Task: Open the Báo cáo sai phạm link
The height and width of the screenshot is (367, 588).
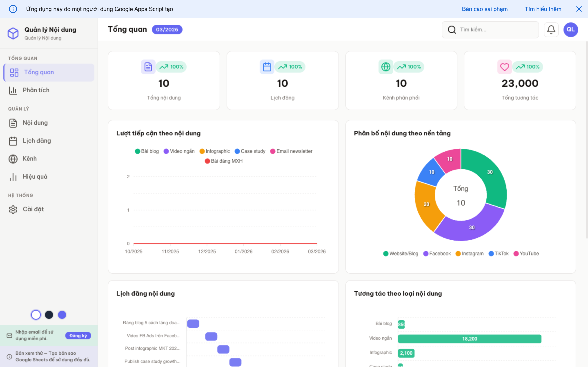Action: pyautogui.click(x=484, y=9)
